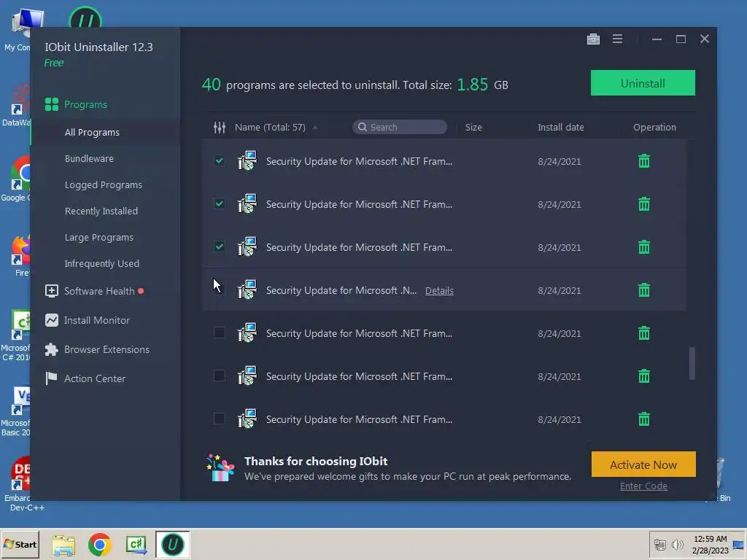Click the Name (Total: 57) header
The height and width of the screenshot is (560, 747).
coord(270,127)
